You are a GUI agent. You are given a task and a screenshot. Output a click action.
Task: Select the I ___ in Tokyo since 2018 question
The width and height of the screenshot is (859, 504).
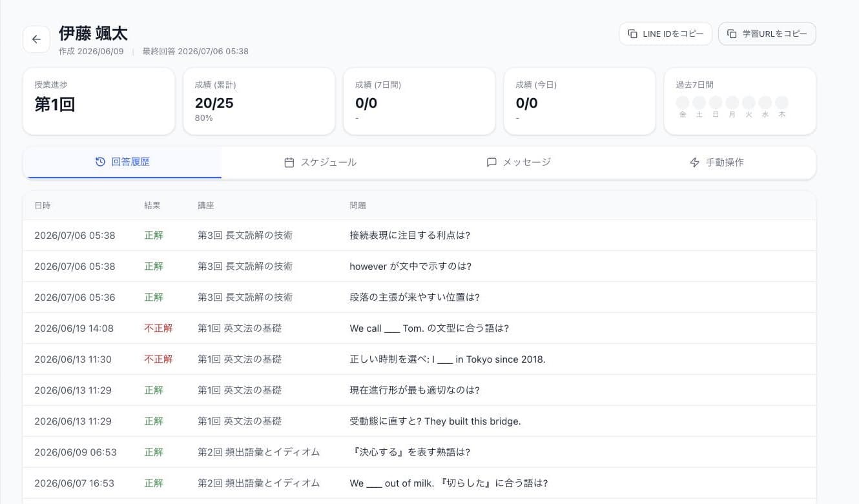click(x=448, y=359)
